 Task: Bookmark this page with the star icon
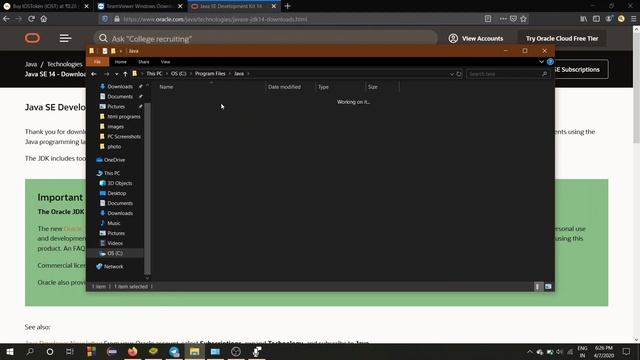point(524,19)
